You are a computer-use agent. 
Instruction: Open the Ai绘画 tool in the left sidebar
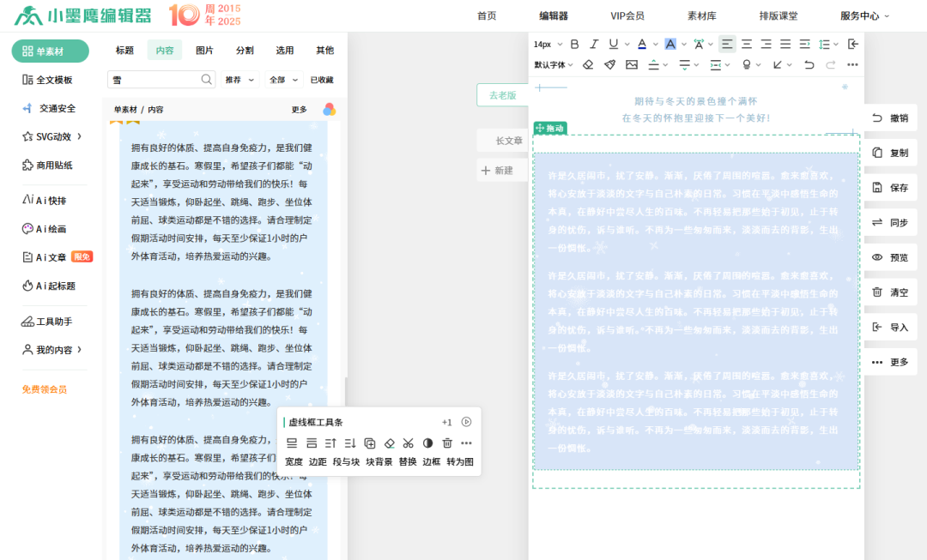point(47,228)
